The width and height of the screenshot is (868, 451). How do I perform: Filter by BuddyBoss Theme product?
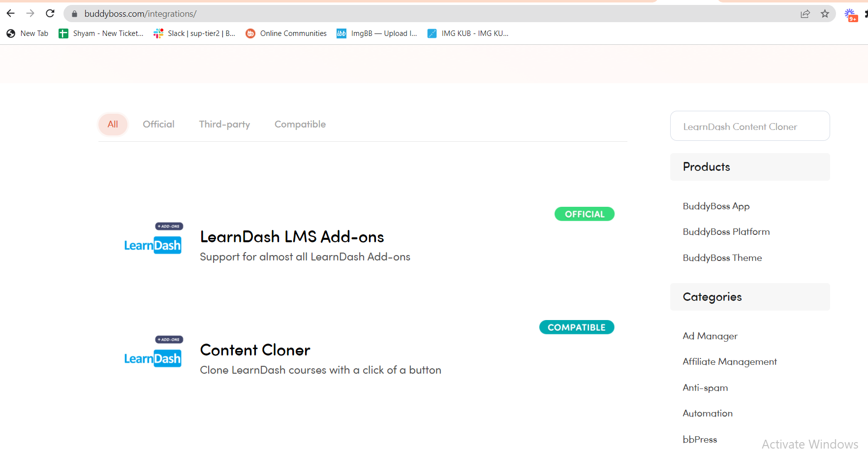[x=722, y=258]
